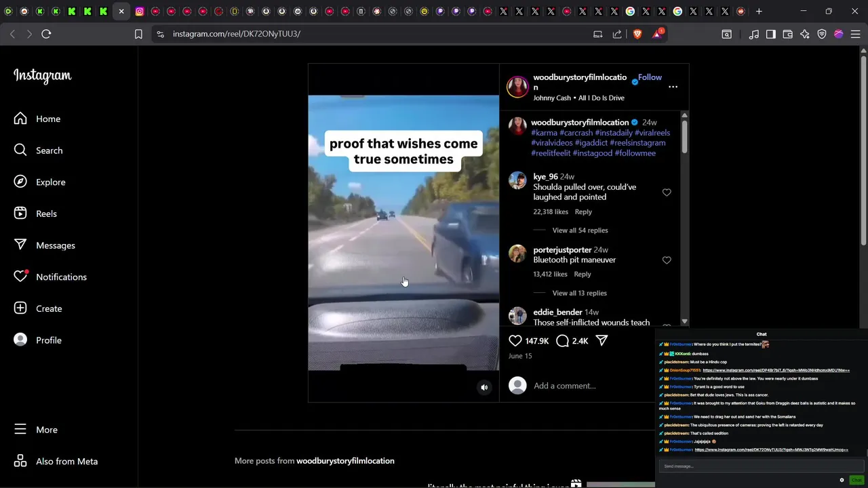Like porterjustporter's comment
Image resolution: width=868 pixels, height=488 pixels.
(667, 260)
